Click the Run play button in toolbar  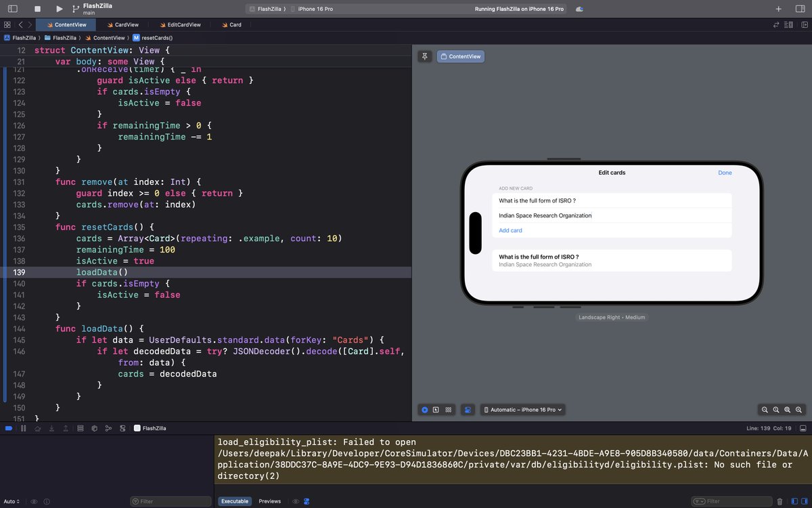(59, 9)
